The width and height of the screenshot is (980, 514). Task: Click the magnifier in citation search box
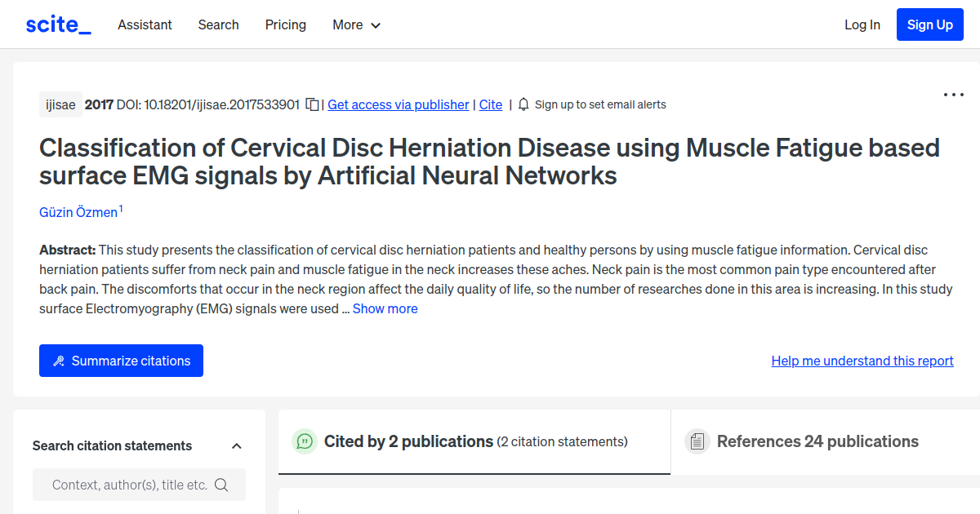(x=221, y=484)
